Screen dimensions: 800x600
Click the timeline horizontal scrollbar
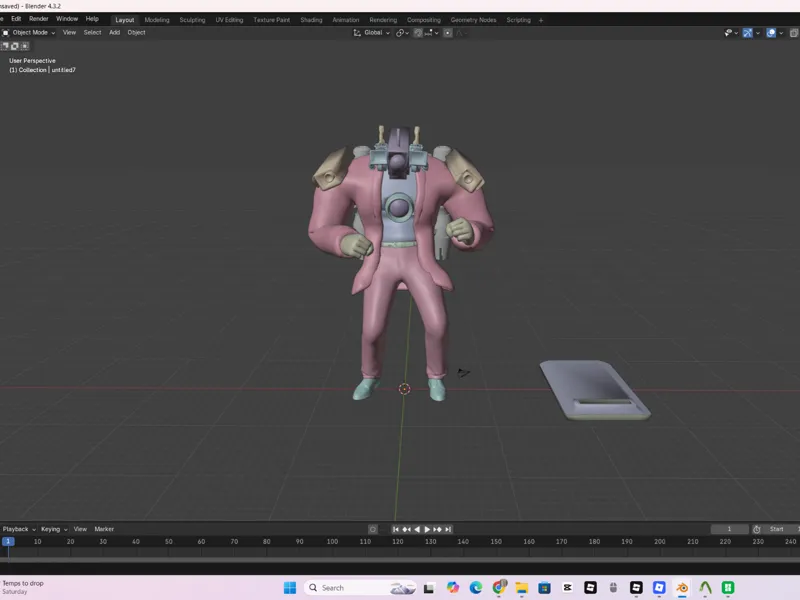(400, 560)
